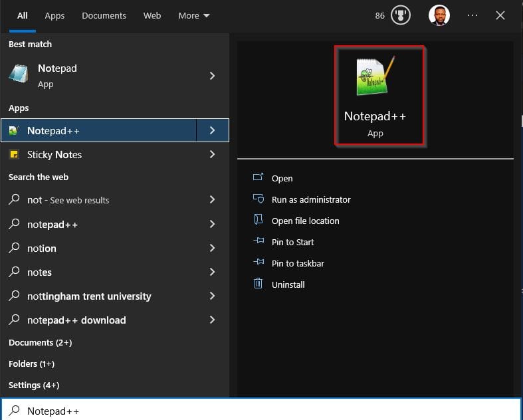Screen dimensions: 523x420
Task: Select 'notepad++ download' suggestion text
Action: (76, 320)
